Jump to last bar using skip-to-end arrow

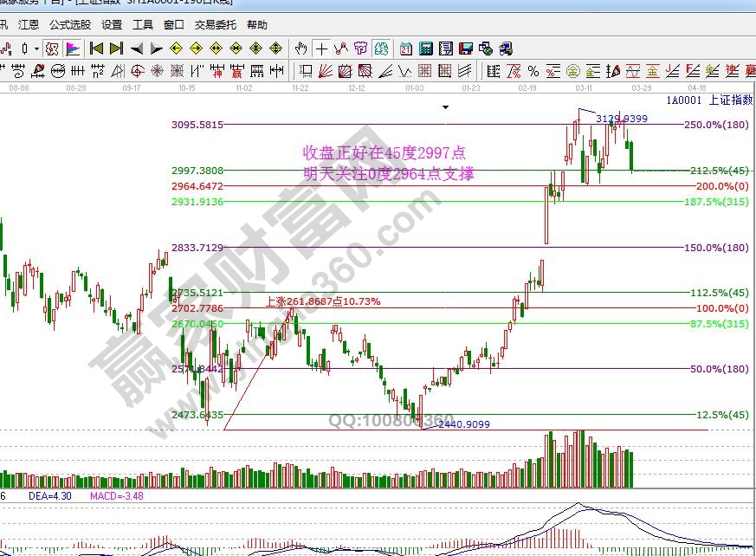(x=116, y=48)
